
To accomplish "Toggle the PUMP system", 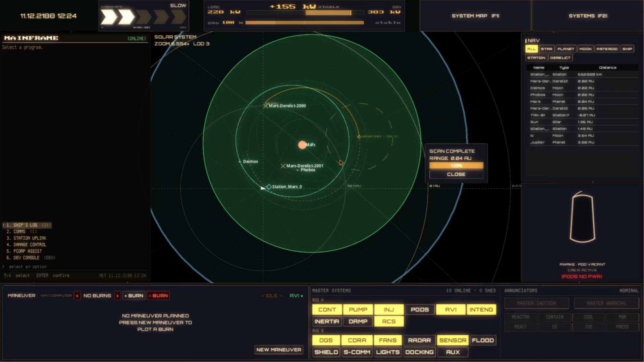I will point(358,310).
